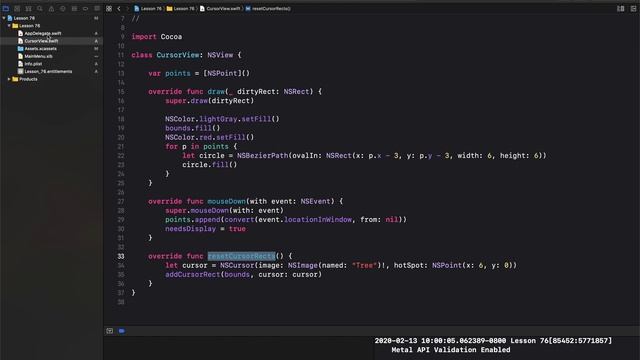Go back in editor history

point(119,9)
